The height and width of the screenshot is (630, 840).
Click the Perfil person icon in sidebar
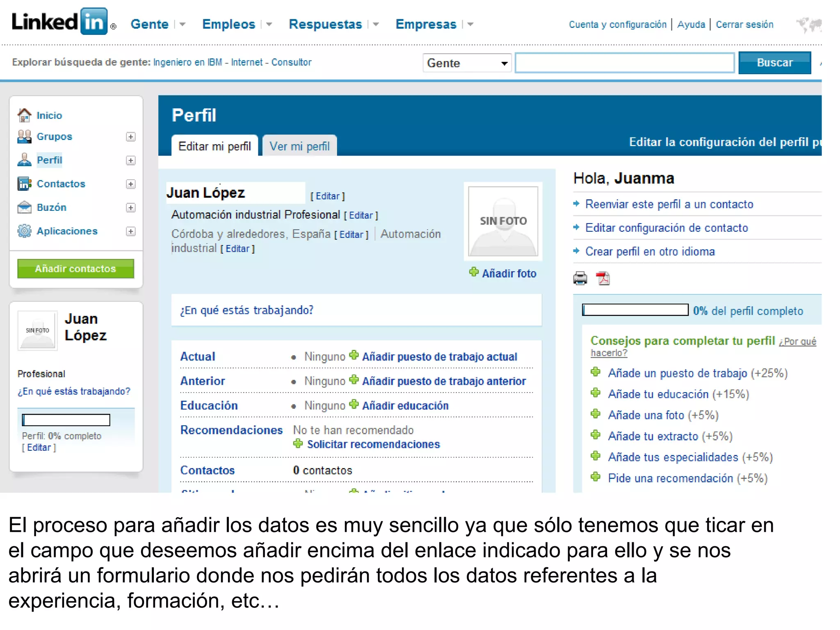[x=24, y=160]
